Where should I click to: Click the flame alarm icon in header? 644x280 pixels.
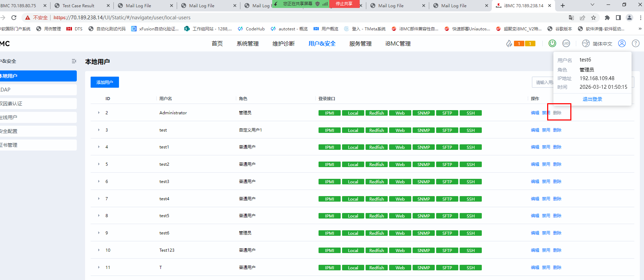tap(509, 44)
